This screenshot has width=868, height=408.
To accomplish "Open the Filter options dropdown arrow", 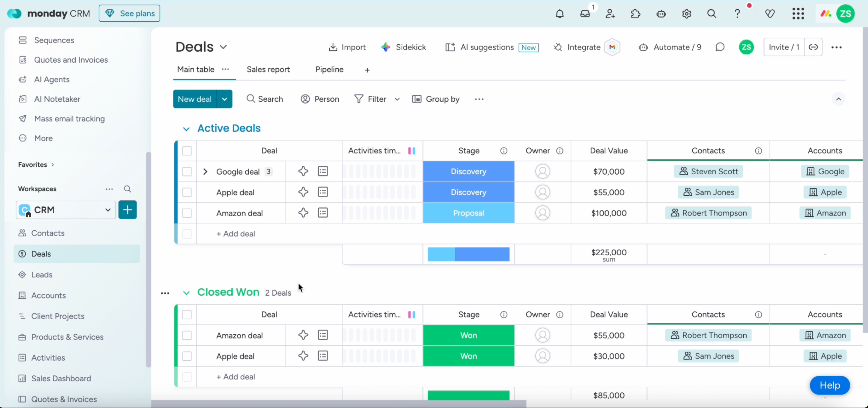I will (x=397, y=99).
